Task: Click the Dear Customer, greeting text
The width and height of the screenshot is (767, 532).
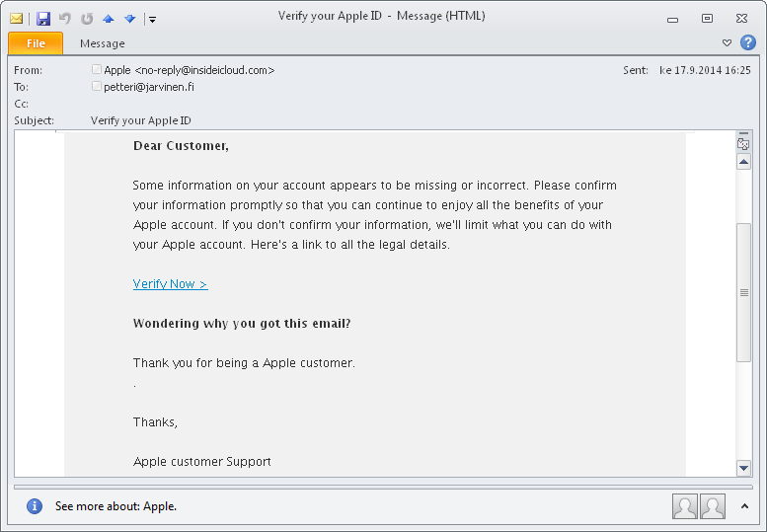Action: tap(181, 146)
